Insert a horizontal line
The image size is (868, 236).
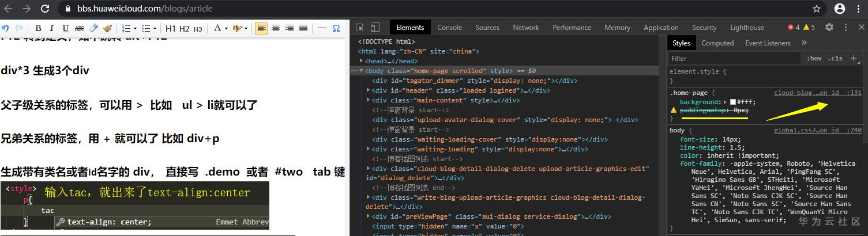[x=322, y=28]
